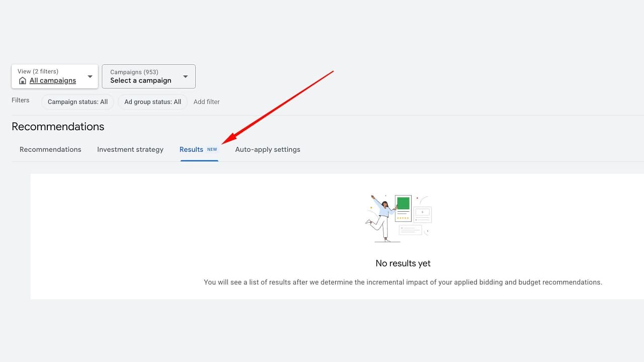Viewport: 644px width, 362px height.
Task: Click the Campaign status: All filter chip
Action: 77,102
